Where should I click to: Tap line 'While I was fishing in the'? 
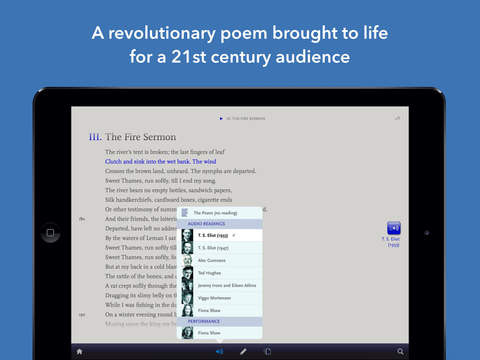tap(141, 305)
